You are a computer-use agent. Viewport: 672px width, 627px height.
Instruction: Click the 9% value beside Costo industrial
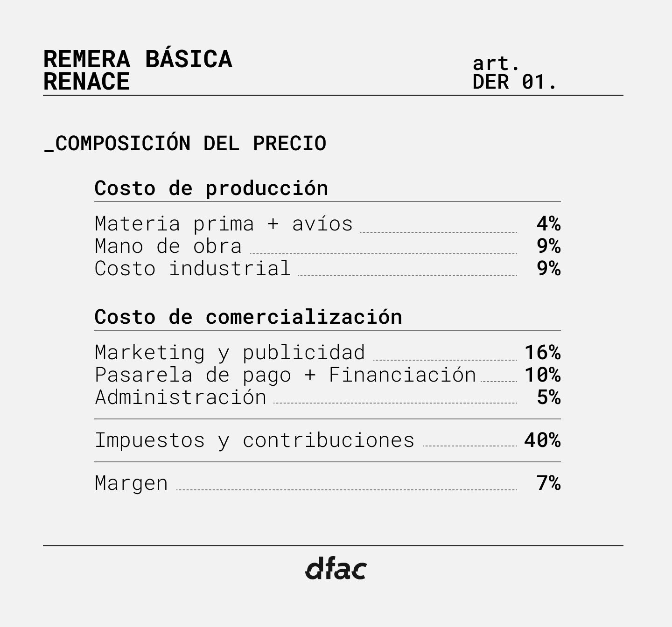548,269
